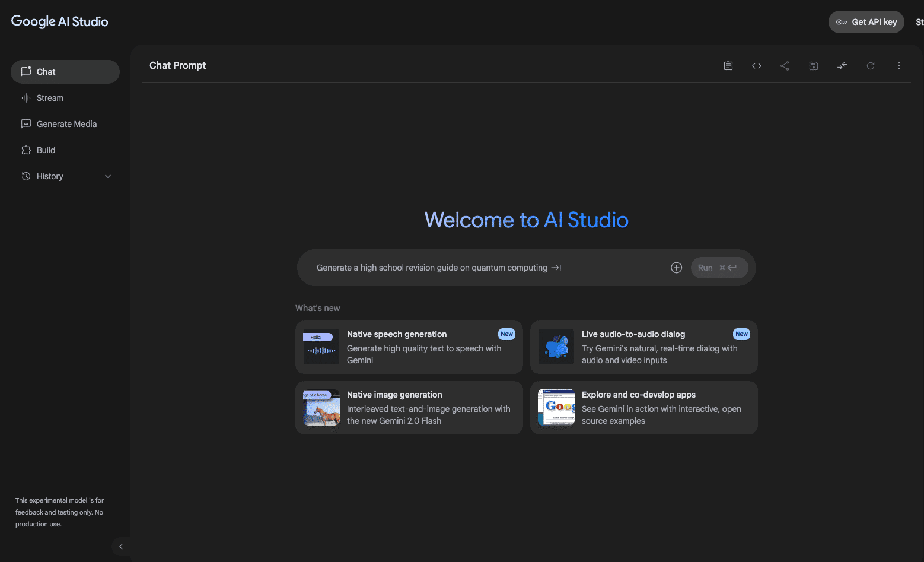Image resolution: width=924 pixels, height=562 pixels.
Task: Click the Get API key button
Action: click(x=866, y=22)
